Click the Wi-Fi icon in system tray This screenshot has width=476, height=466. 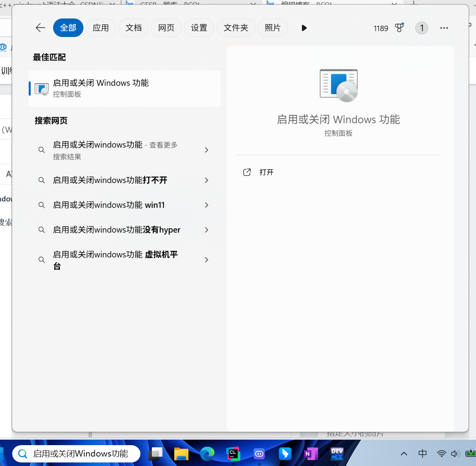click(441, 454)
